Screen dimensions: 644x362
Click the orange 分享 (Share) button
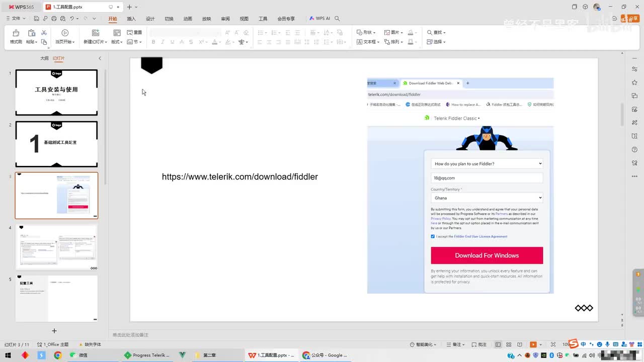pos(629,19)
